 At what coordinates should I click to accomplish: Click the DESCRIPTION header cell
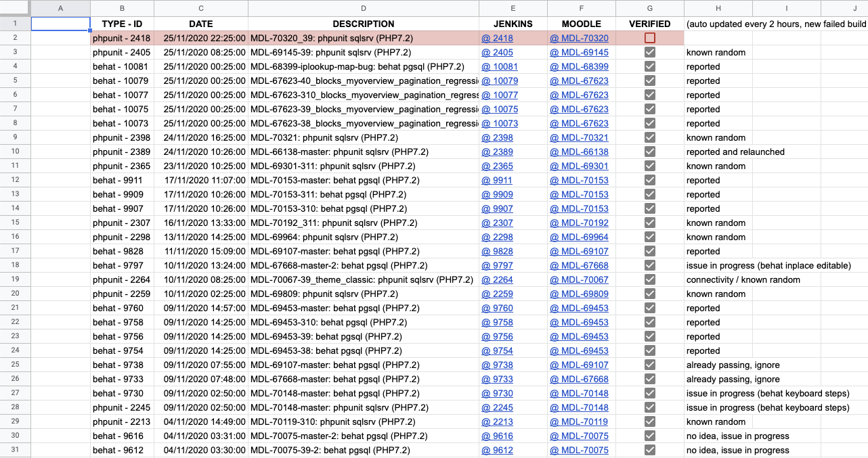point(364,24)
